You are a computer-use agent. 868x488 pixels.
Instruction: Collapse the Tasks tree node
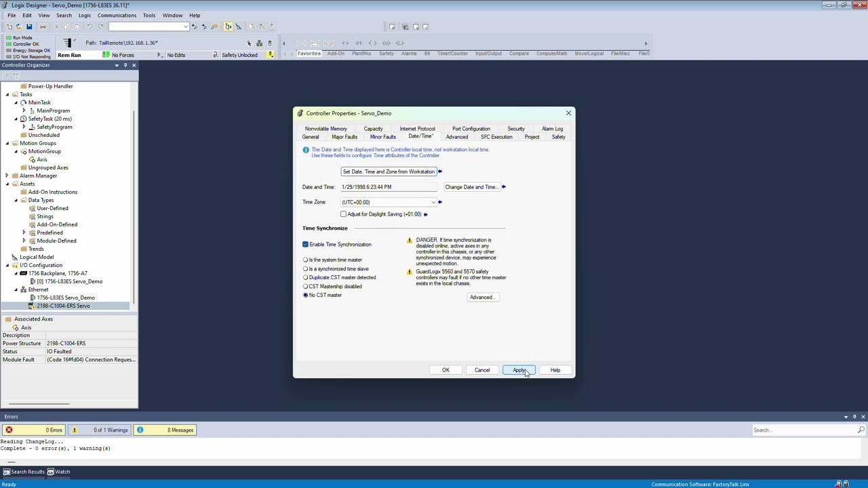point(7,94)
